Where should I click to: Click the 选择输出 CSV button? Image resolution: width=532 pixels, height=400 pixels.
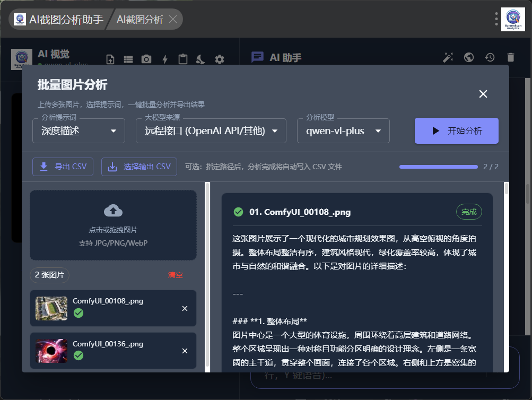tap(139, 167)
